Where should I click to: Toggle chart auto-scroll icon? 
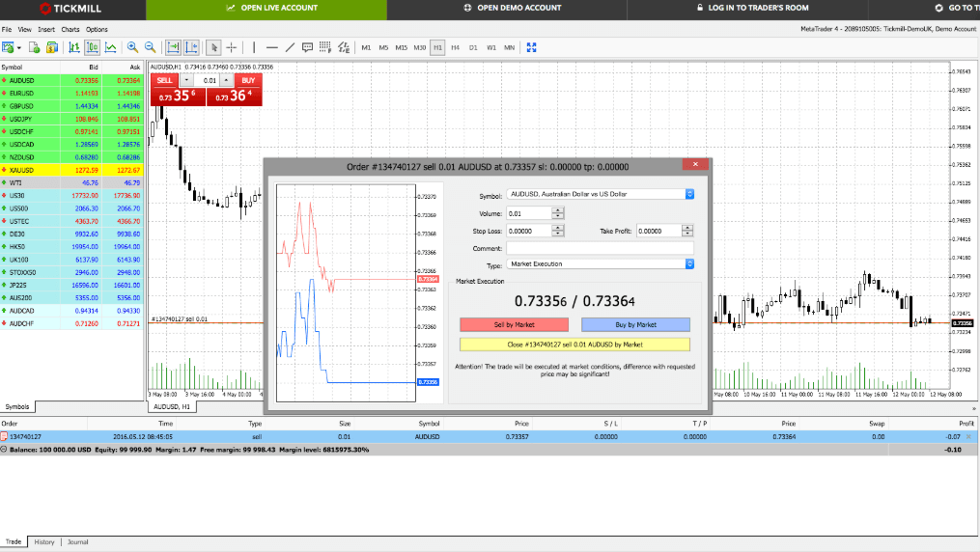[173, 47]
